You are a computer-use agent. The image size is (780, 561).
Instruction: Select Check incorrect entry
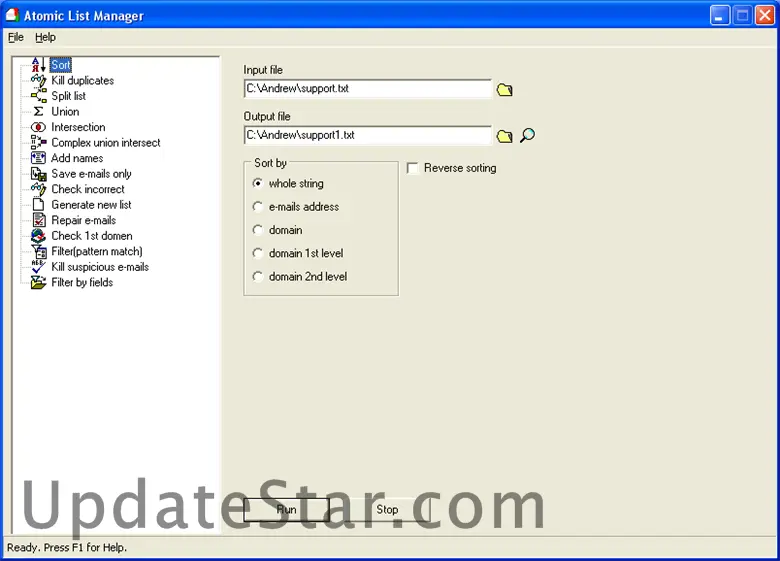point(88,189)
